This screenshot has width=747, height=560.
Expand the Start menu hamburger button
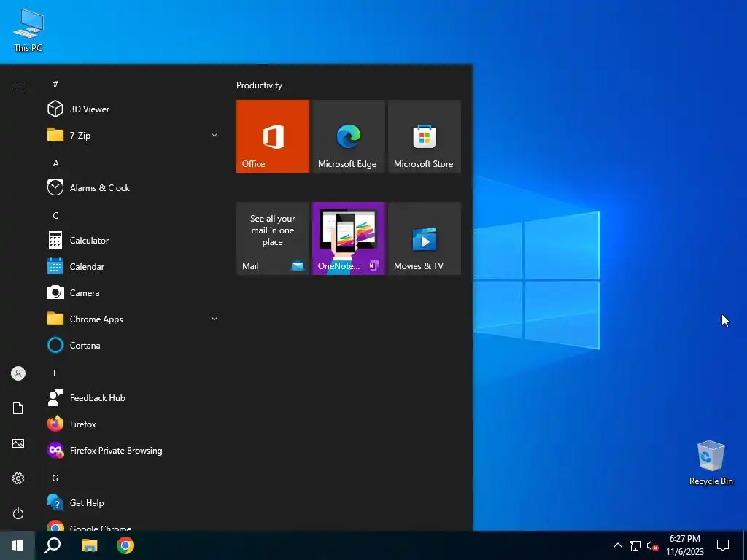[x=18, y=85]
